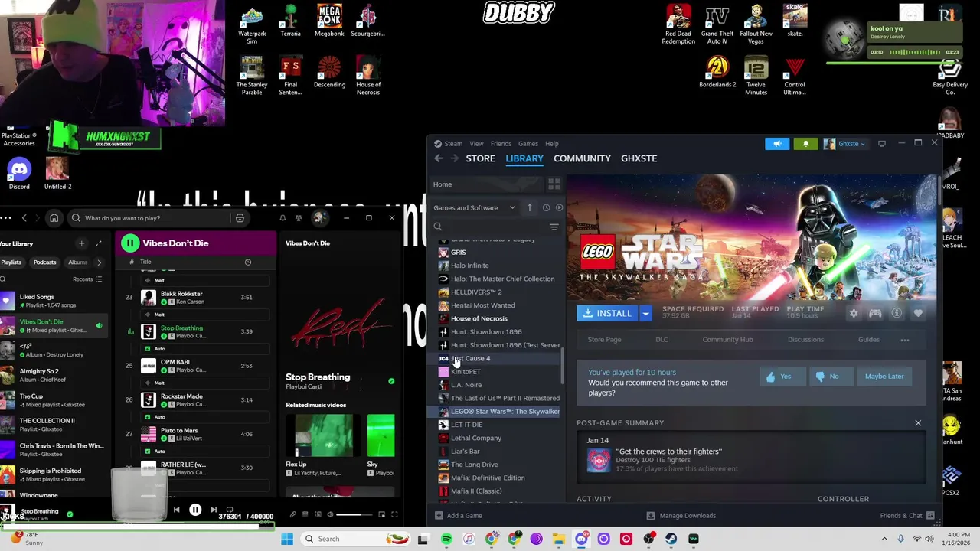Viewport: 980px width, 551px height.
Task: Open Steam menu in menu bar
Action: pyautogui.click(x=453, y=144)
